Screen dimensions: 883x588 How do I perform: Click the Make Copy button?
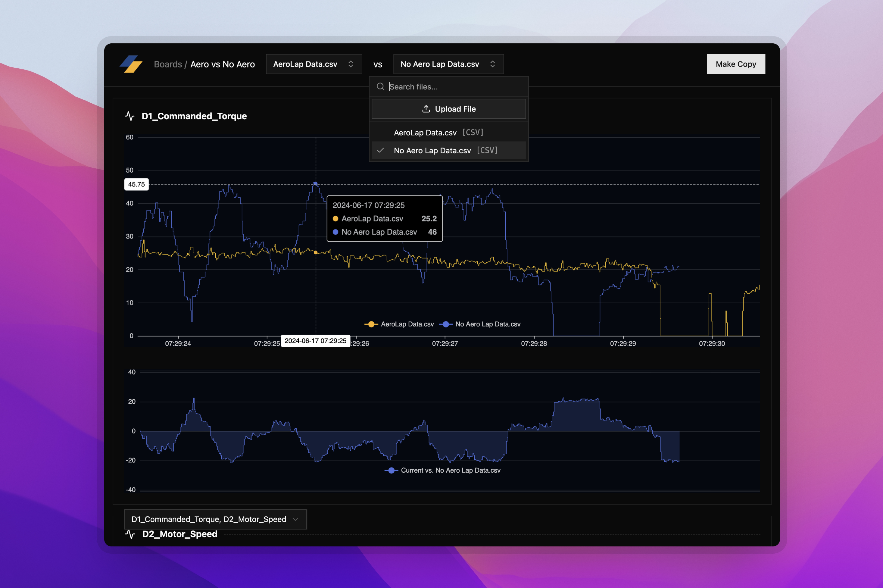pos(736,64)
